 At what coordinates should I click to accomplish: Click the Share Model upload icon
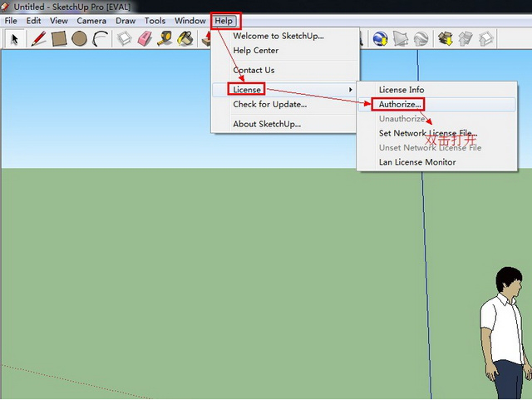[465, 39]
